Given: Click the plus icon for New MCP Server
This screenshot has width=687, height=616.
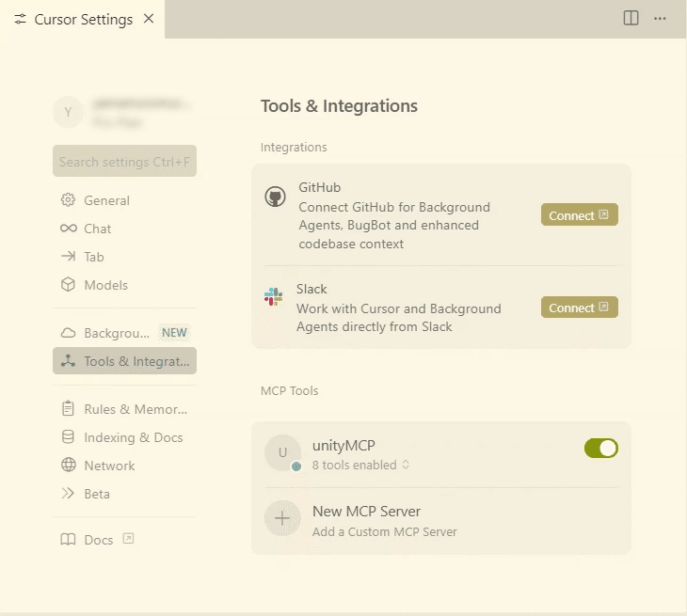Looking at the screenshot, I should point(282,518).
